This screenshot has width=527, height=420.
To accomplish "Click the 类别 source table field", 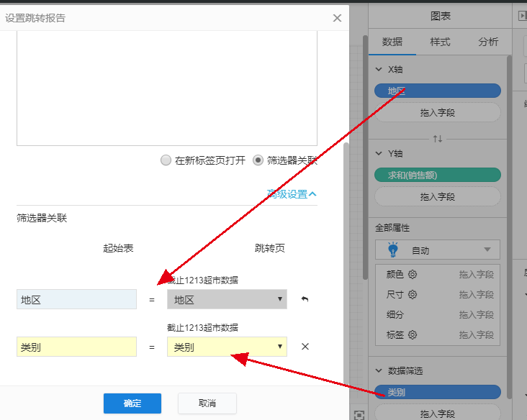I will [x=76, y=347].
